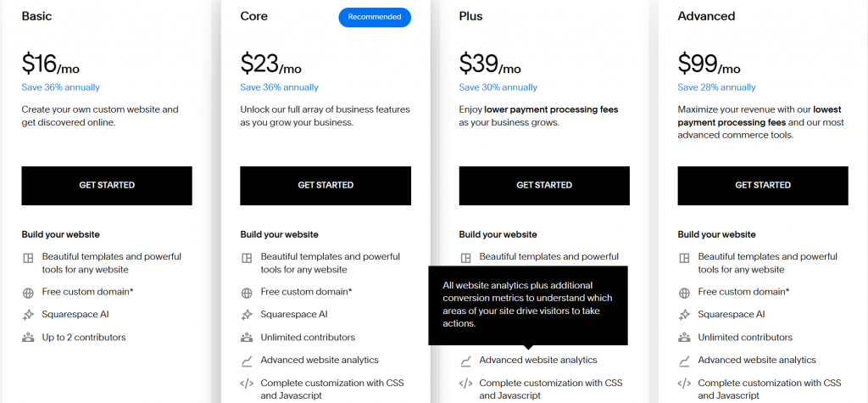Click the Recommended badge on Core plan
This screenshot has height=403, width=868.
click(x=375, y=17)
